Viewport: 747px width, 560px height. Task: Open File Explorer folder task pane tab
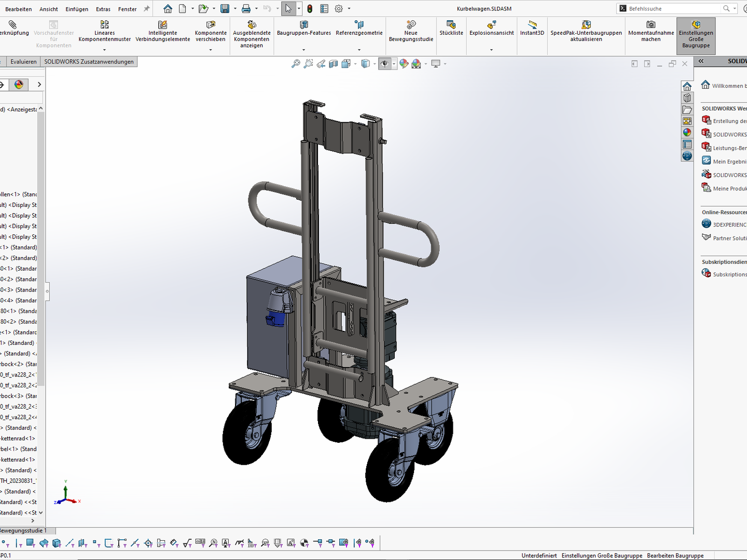pos(687,109)
